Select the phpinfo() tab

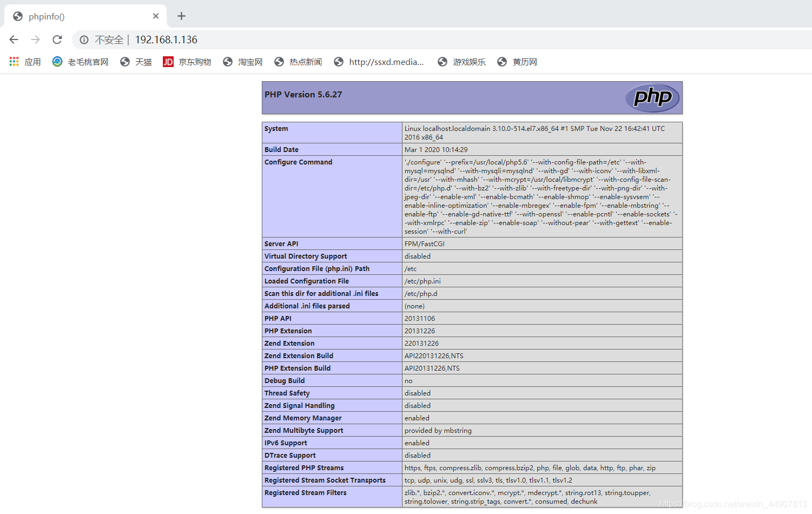click(85, 16)
